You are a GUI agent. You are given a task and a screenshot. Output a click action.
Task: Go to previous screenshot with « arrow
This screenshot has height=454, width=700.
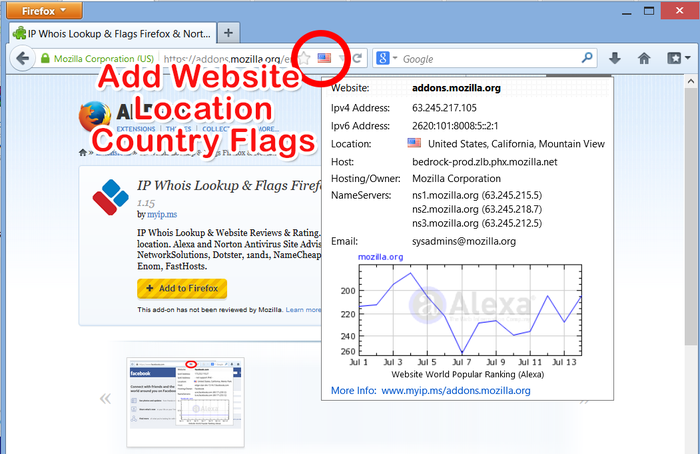click(x=105, y=398)
